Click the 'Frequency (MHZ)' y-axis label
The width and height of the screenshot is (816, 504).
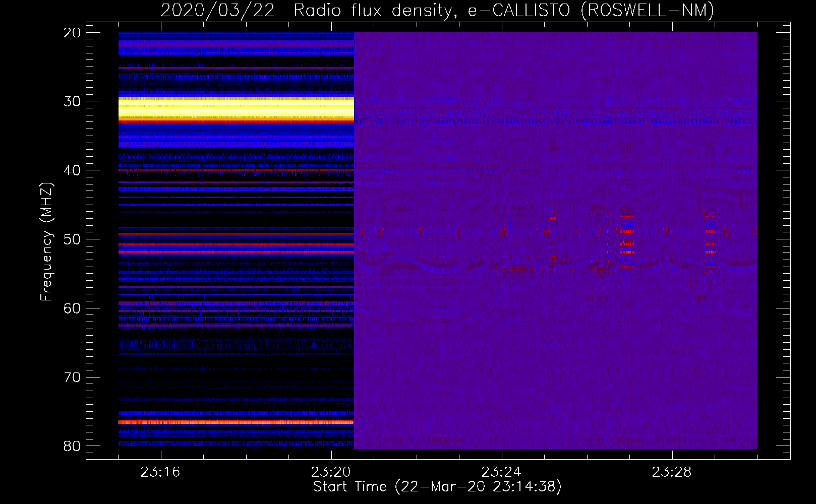coord(46,242)
